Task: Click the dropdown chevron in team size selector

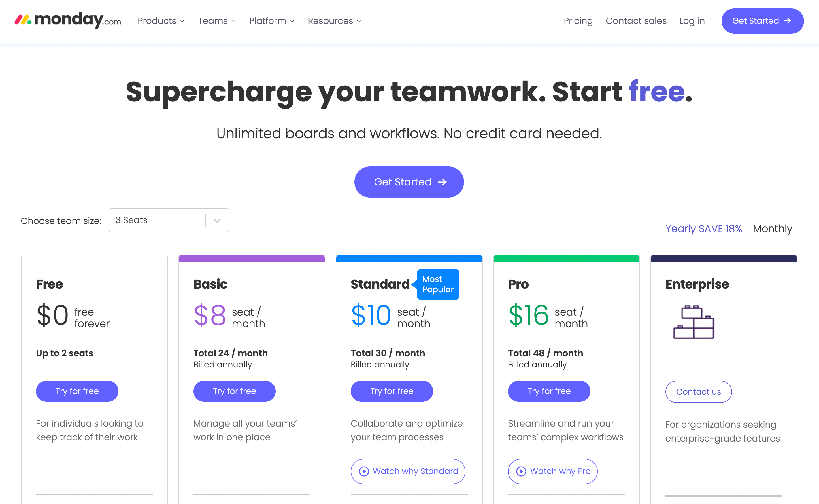Action: coord(218,220)
